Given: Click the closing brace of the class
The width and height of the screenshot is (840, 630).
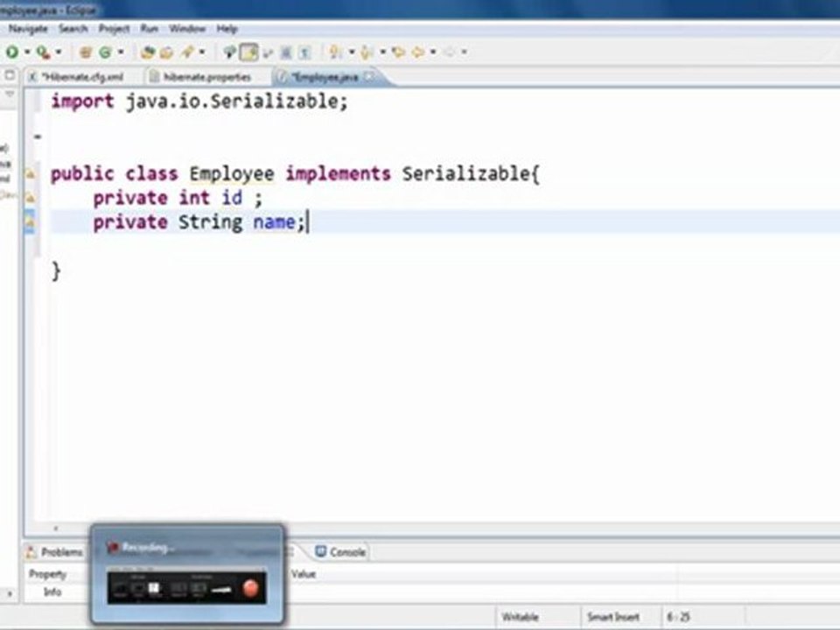Looking at the screenshot, I should click(x=56, y=271).
